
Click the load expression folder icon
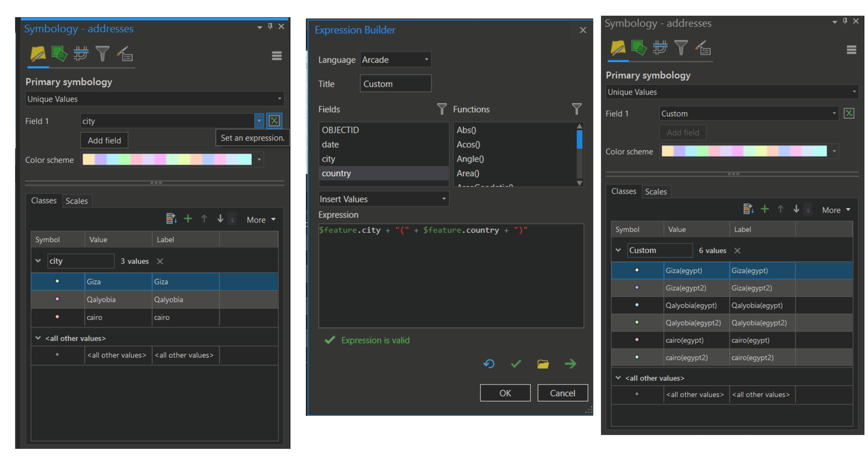(x=543, y=363)
